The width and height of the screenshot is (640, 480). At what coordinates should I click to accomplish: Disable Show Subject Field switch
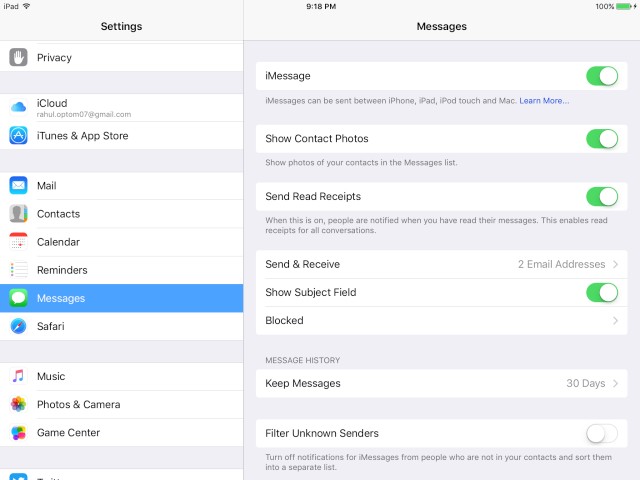[602, 292]
